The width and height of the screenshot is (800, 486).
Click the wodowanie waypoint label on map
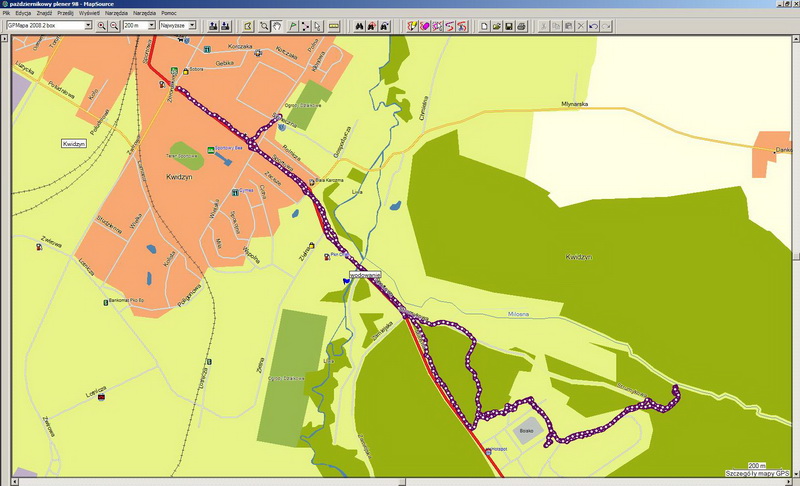click(365, 274)
